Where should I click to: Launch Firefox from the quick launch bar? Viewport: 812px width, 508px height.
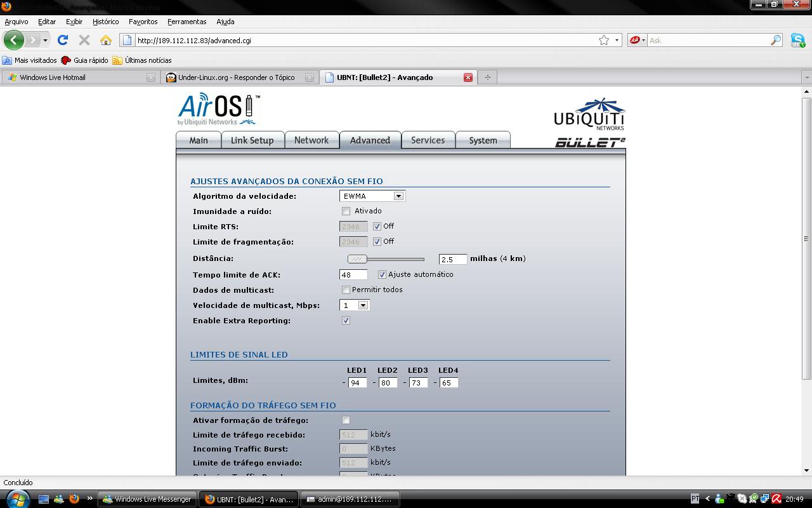74,498
